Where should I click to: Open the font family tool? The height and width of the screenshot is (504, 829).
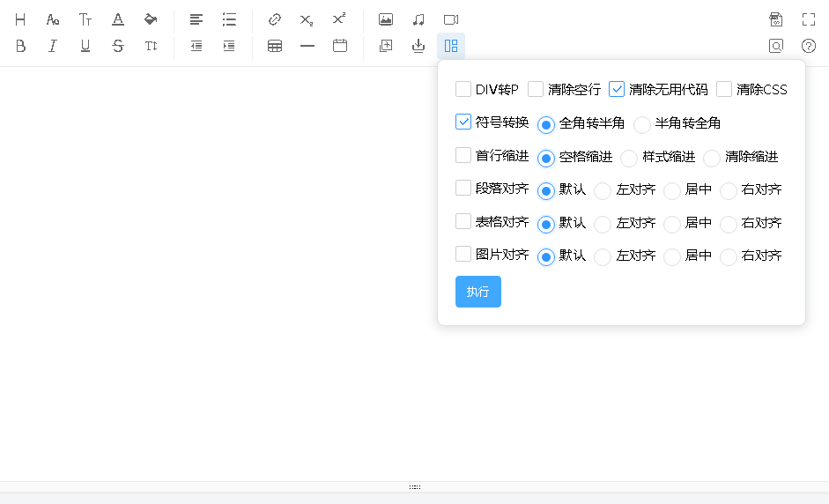pyautogui.click(x=53, y=19)
